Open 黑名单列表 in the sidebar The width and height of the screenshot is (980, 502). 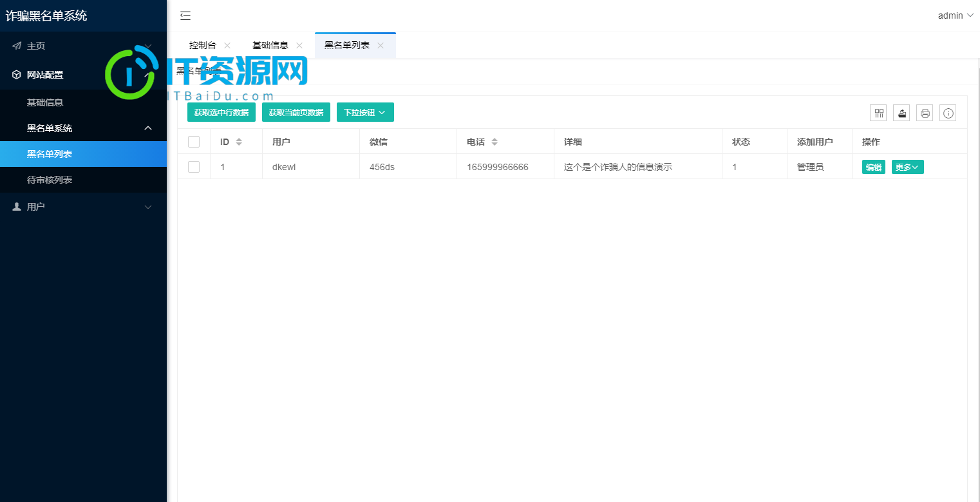83,154
